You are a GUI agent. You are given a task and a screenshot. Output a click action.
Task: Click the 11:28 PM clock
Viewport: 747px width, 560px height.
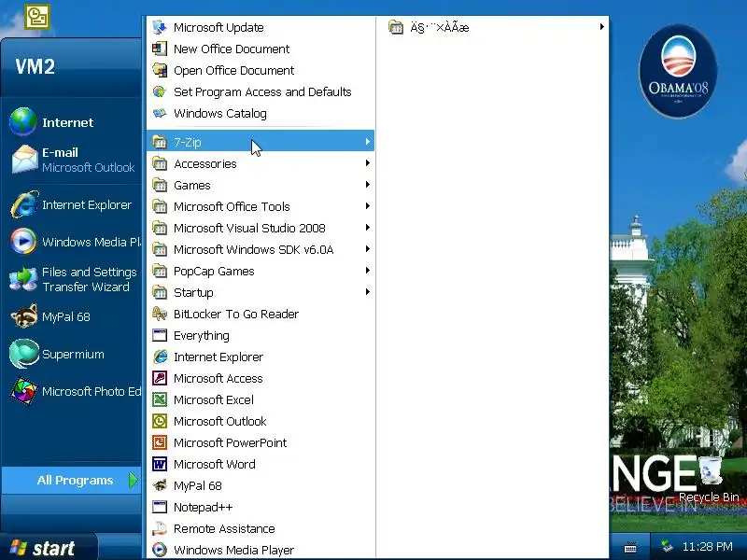click(708, 546)
